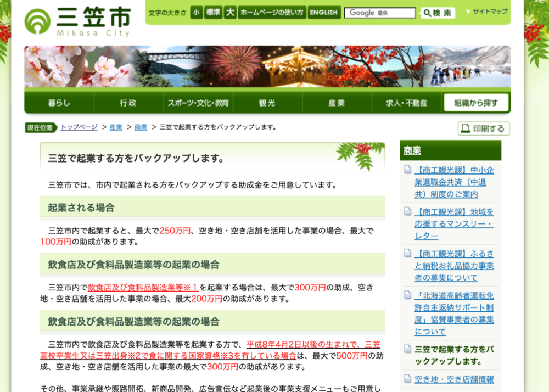The height and width of the screenshot is (392, 549).
Task: Open 中小企業退職金共済制度のご案内 sidebar link
Action: point(454,182)
